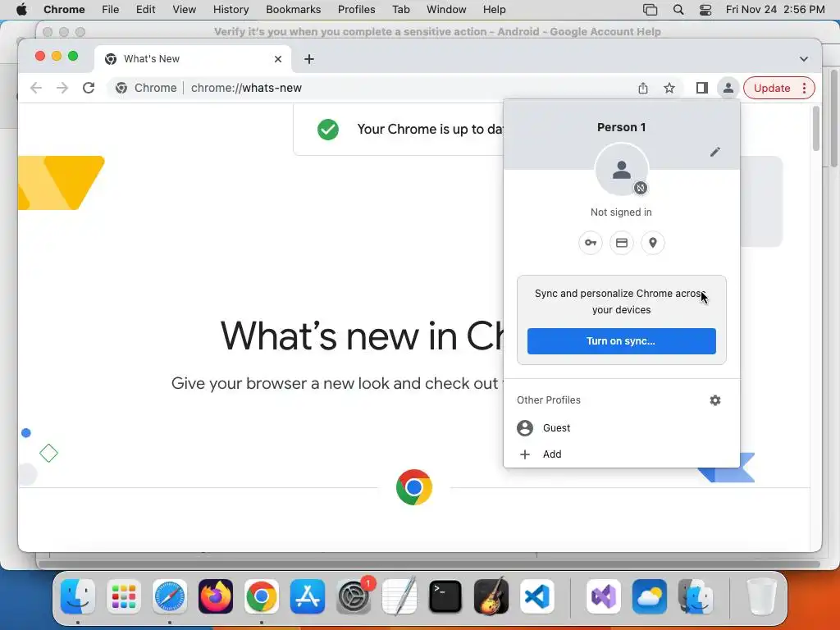Open addresses location pin icon
The image size is (840, 630).
(x=652, y=243)
